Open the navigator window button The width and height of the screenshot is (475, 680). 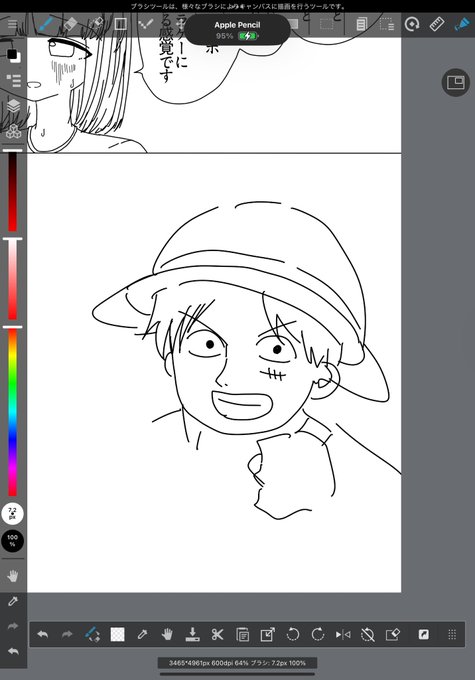pos(455,82)
